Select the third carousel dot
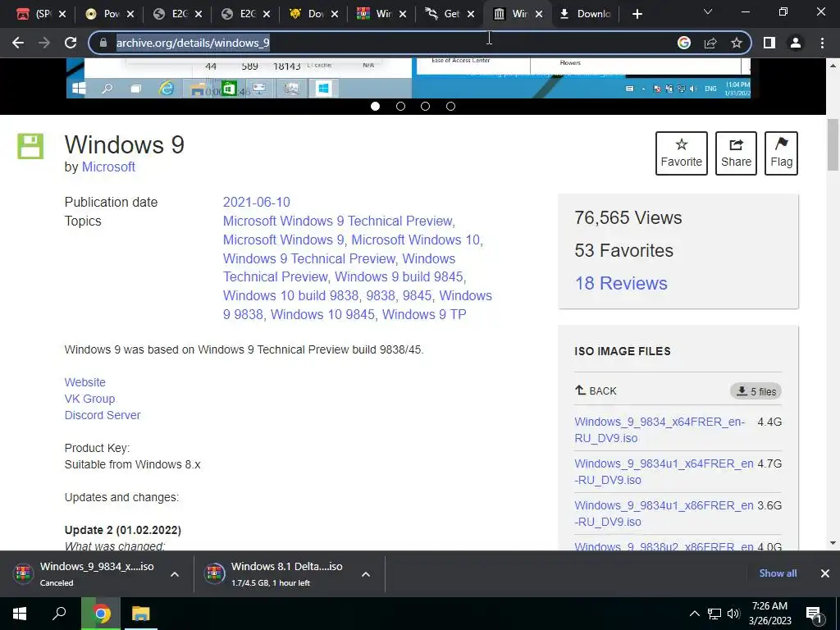This screenshot has height=630, width=840. click(426, 106)
